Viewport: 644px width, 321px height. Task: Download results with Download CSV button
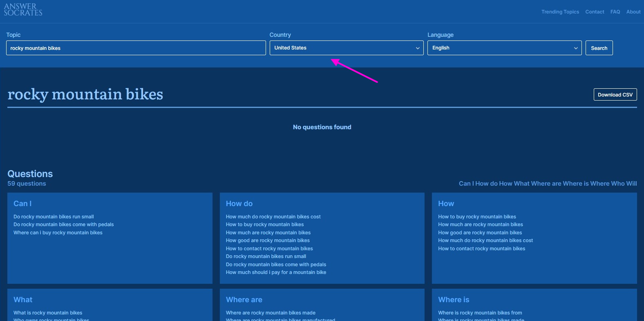coord(615,94)
